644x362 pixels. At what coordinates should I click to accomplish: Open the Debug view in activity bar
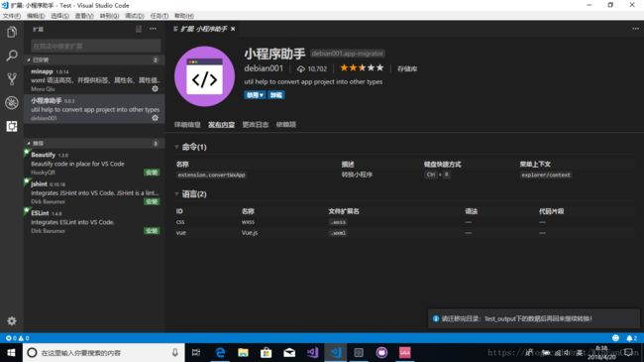[x=12, y=103]
